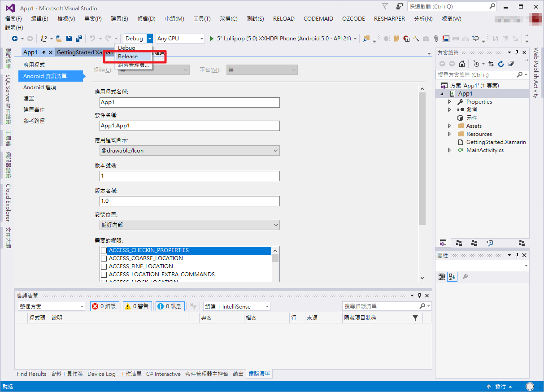Viewport: 544px width, 392px height.
Task: Switch to the Device Log tab
Action: pos(101,374)
